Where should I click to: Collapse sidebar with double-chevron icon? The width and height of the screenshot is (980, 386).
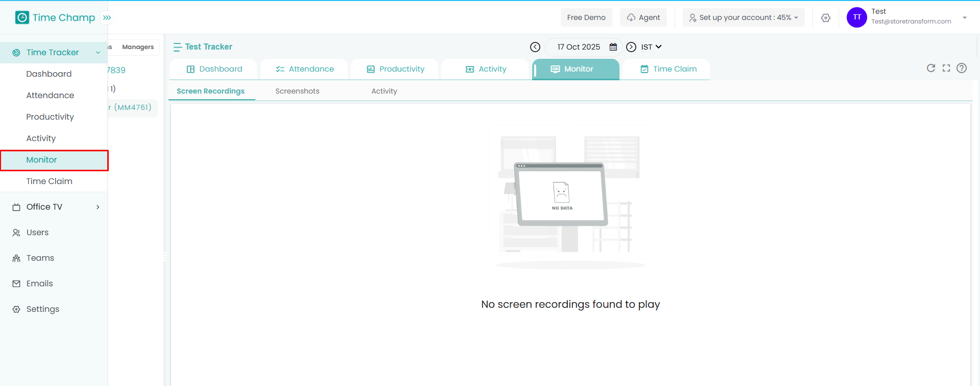pyautogui.click(x=107, y=17)
